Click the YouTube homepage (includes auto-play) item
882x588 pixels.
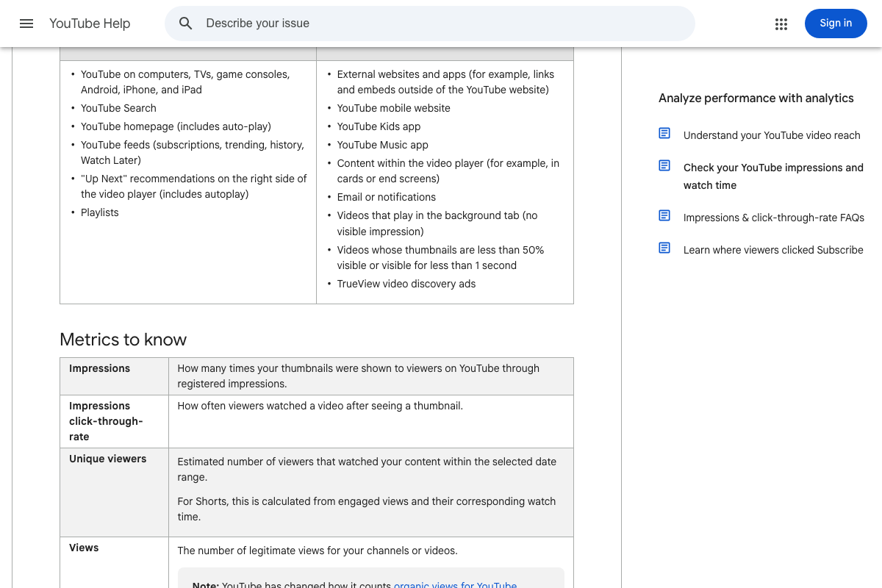(176, 126)
